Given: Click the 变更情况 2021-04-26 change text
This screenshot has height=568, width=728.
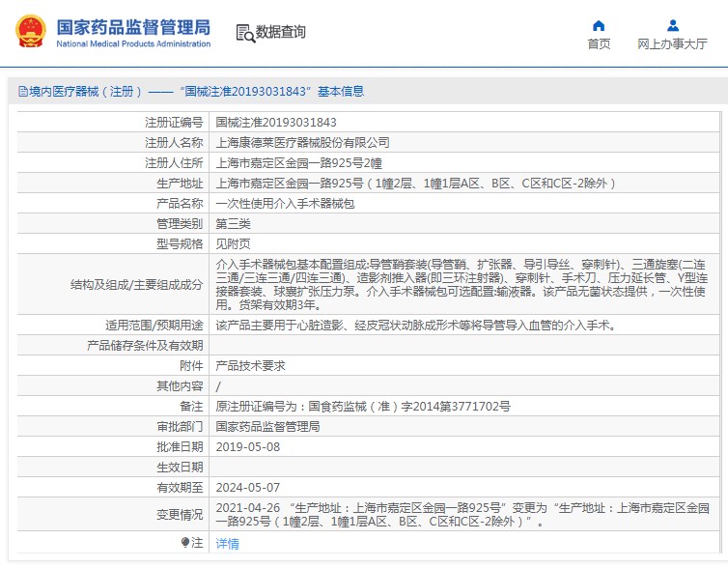Looking at the screenshot, I should pos(462,515).
